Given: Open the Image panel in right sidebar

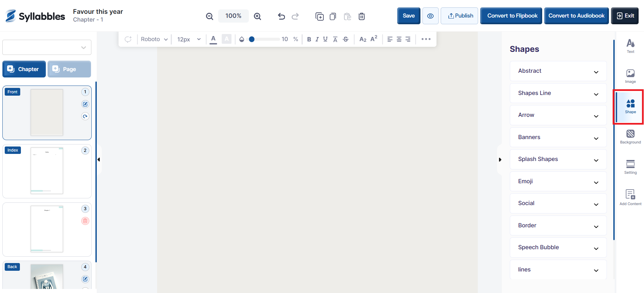Looking at the screenshot, I should click(630, 76).
